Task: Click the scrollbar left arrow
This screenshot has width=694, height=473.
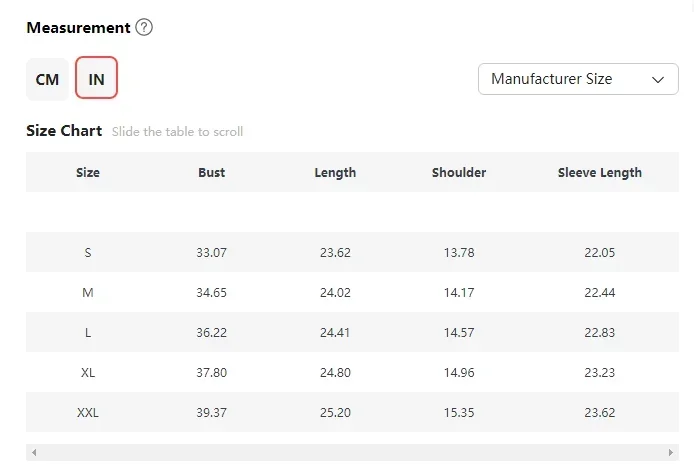Action: pos(34,453)
